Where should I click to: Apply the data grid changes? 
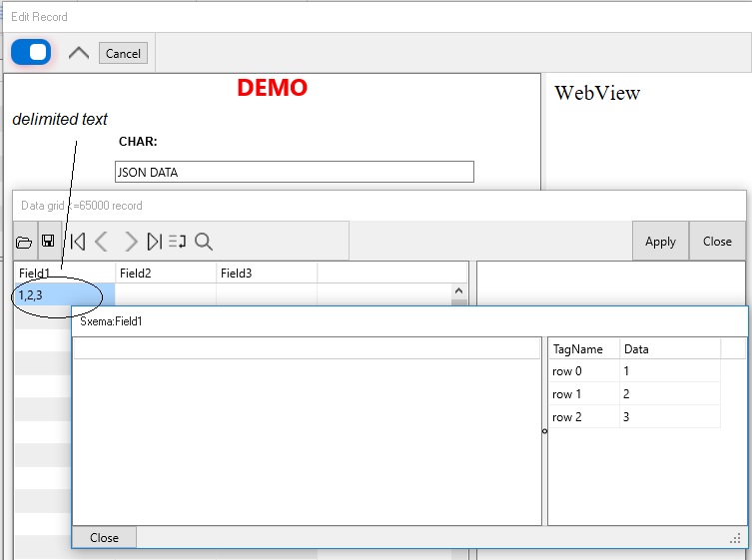tap(660, 242)
